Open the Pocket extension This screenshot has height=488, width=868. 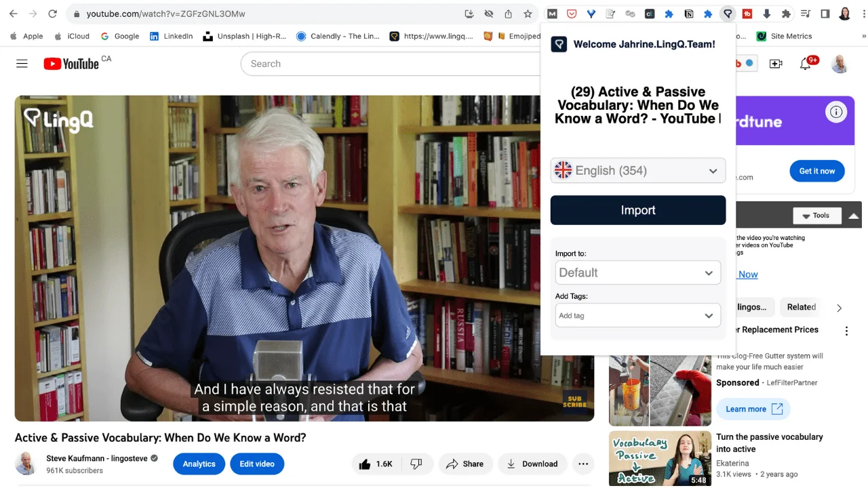coord(571,14)
